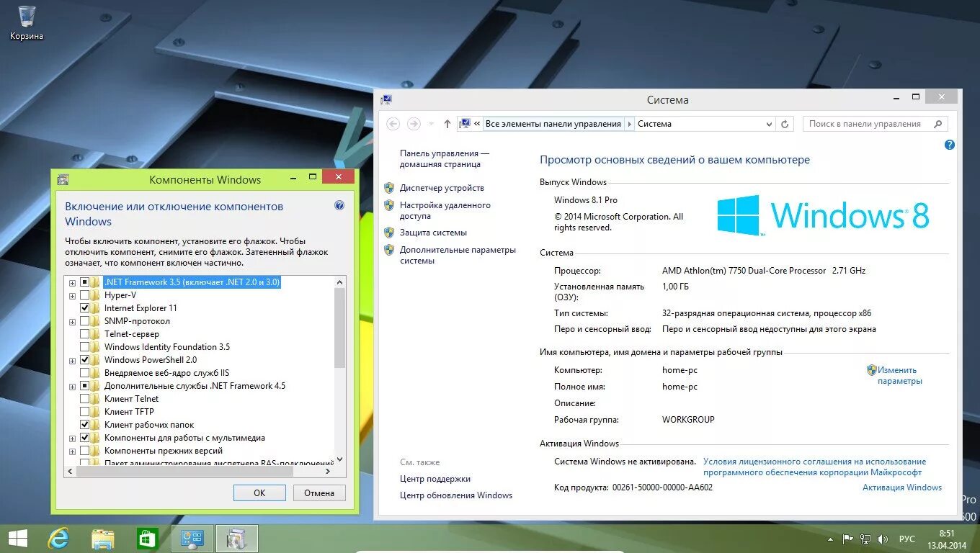980x553 pixels.
Task: Click the OK button in the components dialog
Action: click(x=259, y=493)
